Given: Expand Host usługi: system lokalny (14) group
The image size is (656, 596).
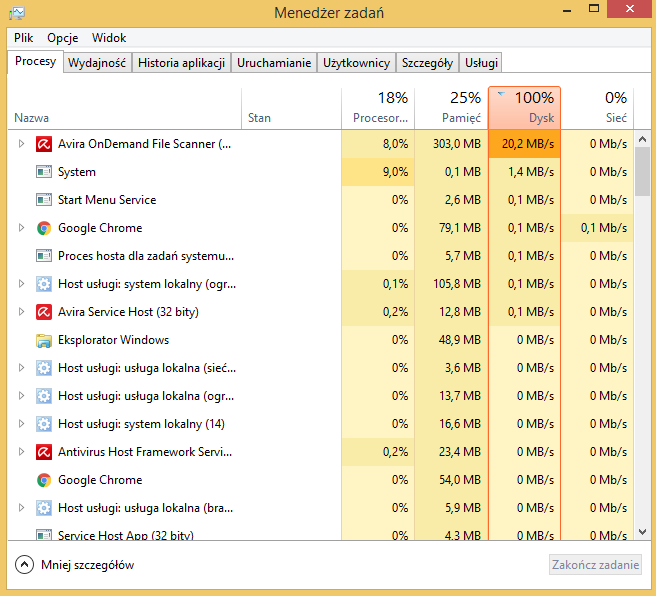Looking at the screenshot, I should 21,424.
